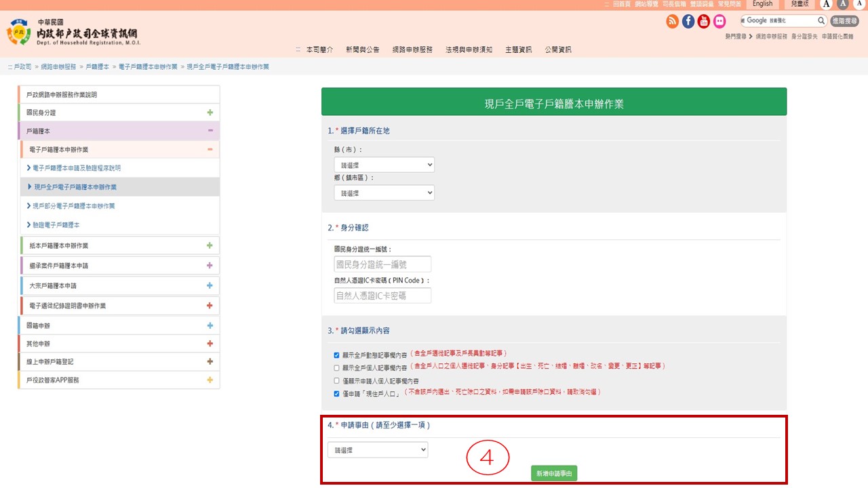Open 公開資訊 menu
The height and width of the screenshot is (488, 868).
[558, 49]
